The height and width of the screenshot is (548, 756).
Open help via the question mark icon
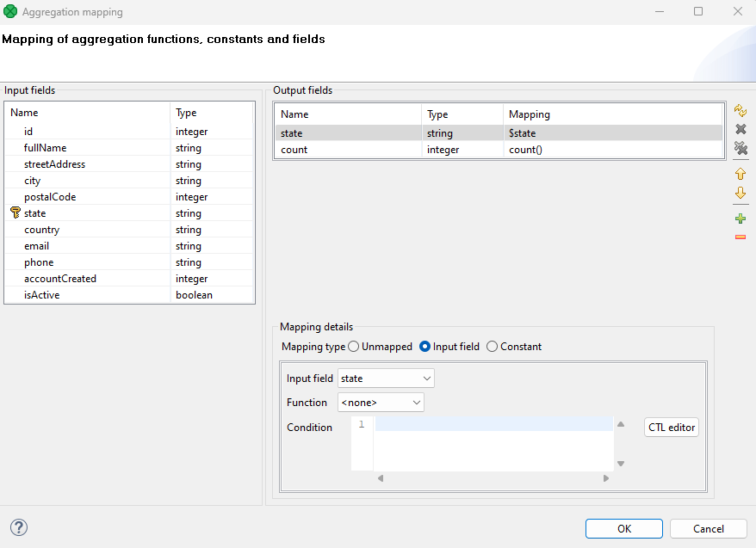coord(18,527)
